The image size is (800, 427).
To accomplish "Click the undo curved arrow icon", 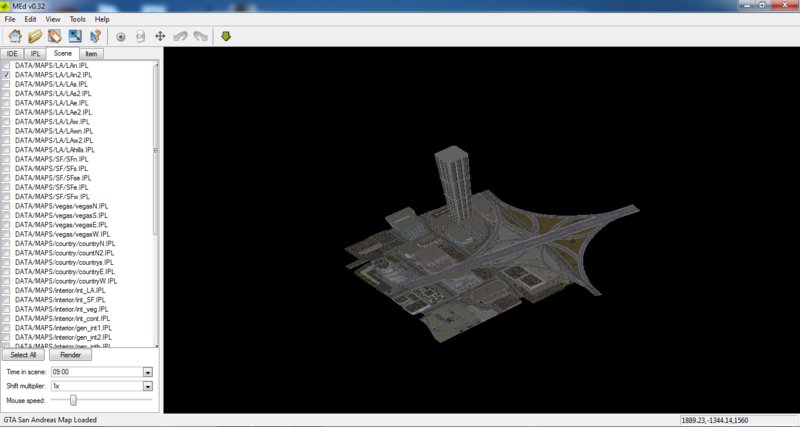I will pyautogui.click(x=180, y=37).
